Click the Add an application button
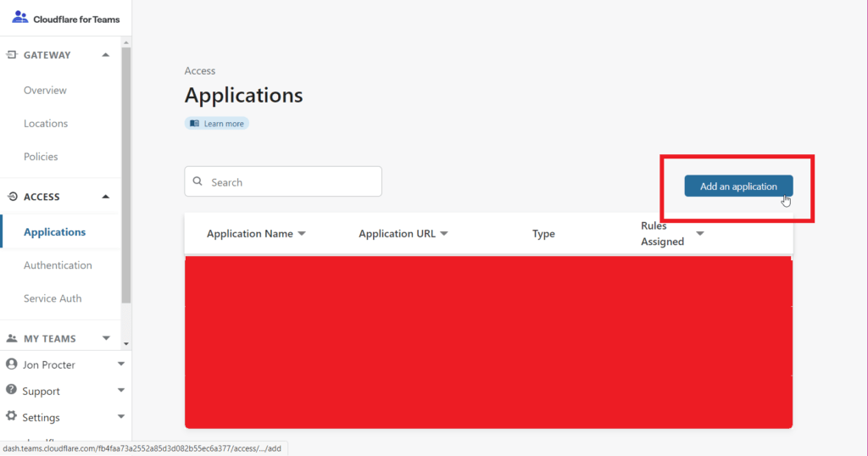The width and height of the screenshot is (868, 456). 738,186
